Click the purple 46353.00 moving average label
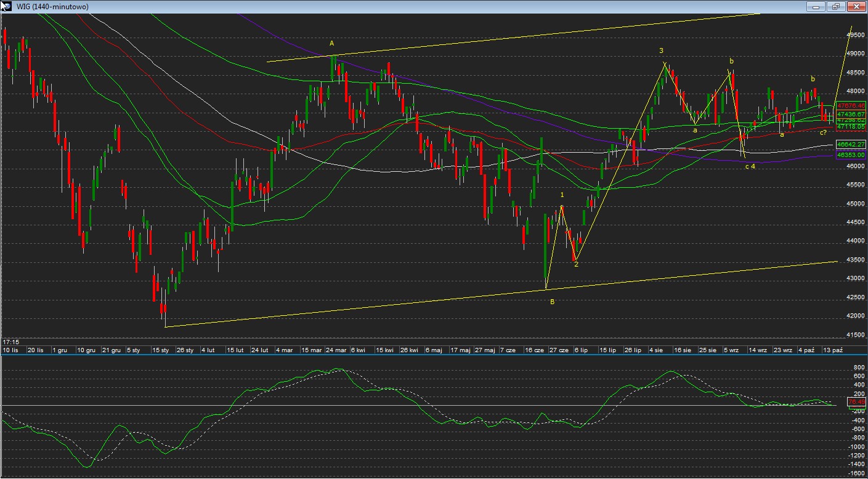 coord(851,155)
